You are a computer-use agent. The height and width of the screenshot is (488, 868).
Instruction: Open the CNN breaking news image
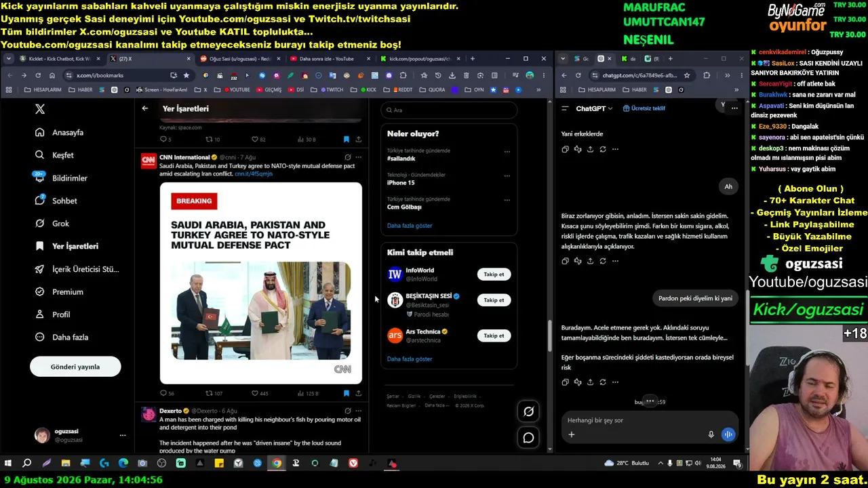[261, 283]
